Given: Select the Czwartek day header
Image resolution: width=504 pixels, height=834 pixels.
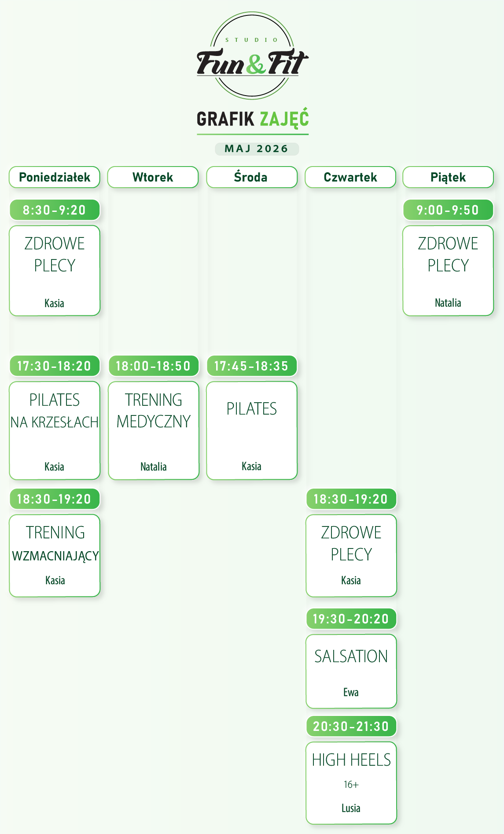Looking at the screenshot, I should coord(350,177).
